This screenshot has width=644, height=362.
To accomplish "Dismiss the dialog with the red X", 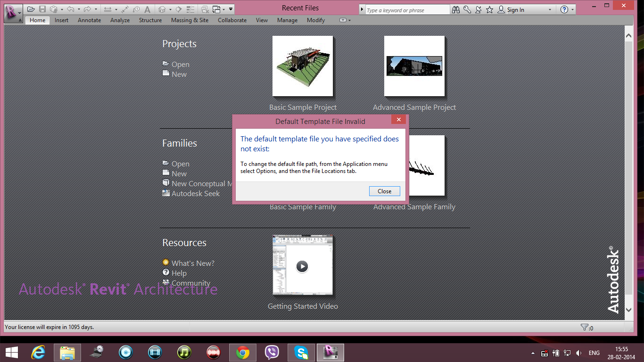I will point(398,120).
